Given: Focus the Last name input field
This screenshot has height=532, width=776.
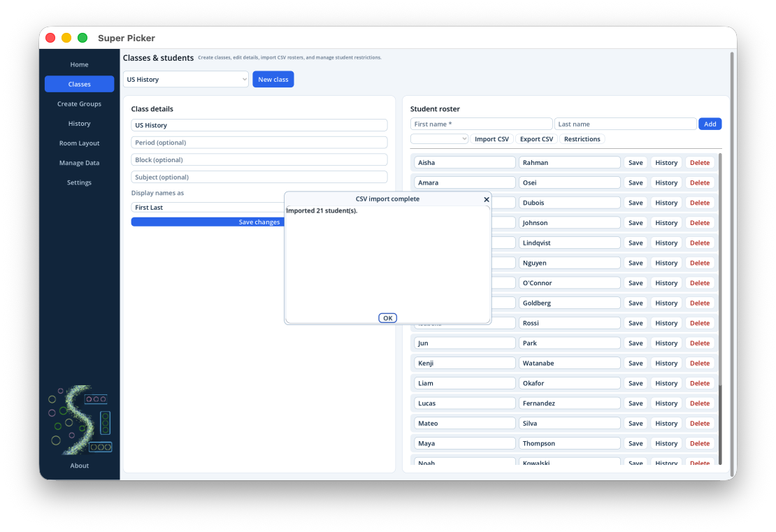Looking at the screenshot, I should (x=626, y=124).
